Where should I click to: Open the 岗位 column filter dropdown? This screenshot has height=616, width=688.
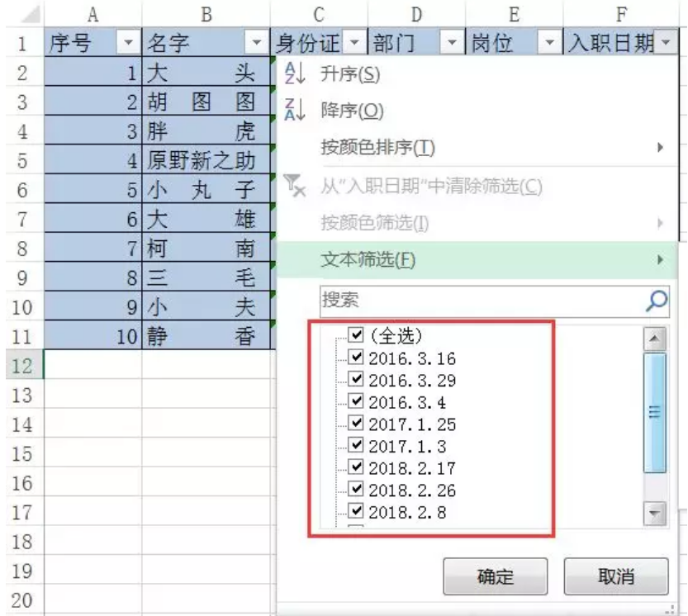click(549, 42)
